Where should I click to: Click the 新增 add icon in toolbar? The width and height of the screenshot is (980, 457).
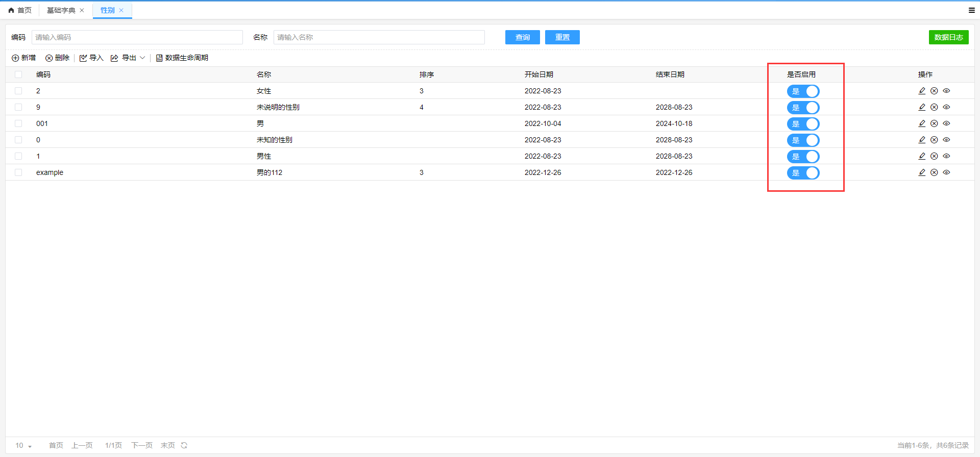coord(15,58)
